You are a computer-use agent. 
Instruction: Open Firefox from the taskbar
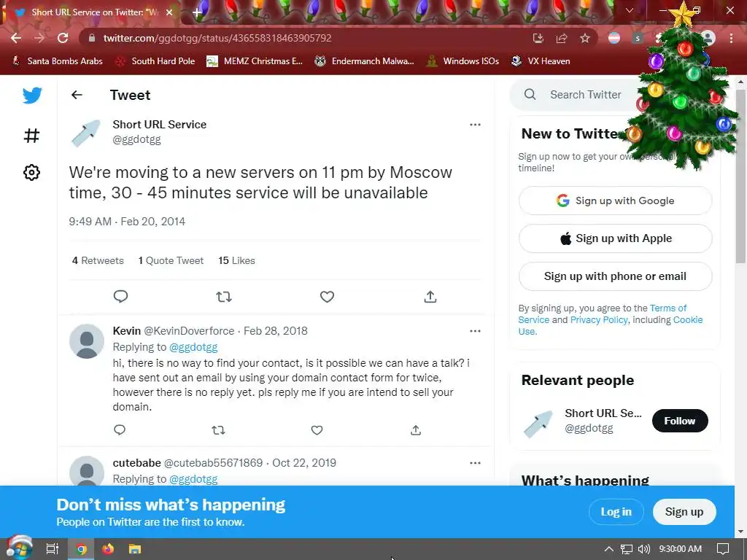coord(108,549)
